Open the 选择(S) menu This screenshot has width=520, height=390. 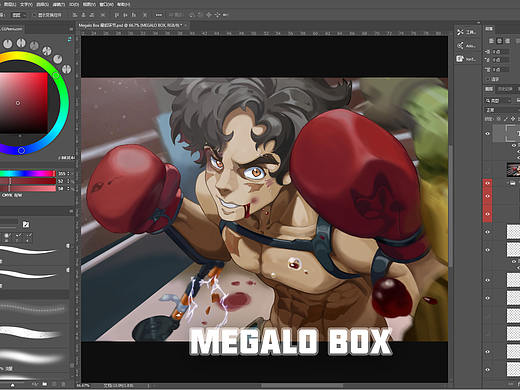point(42,4)
